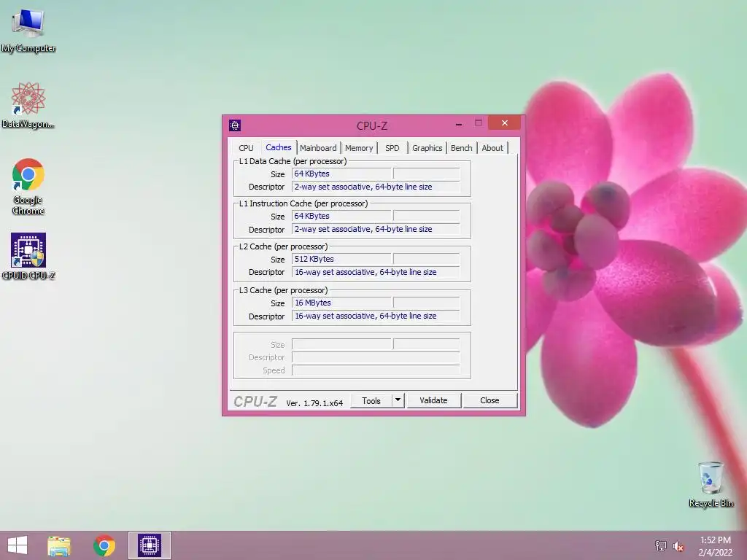Click L1 Data Cache size 64 KBytes field
747x560 pixels.
[x=341, y=174]
